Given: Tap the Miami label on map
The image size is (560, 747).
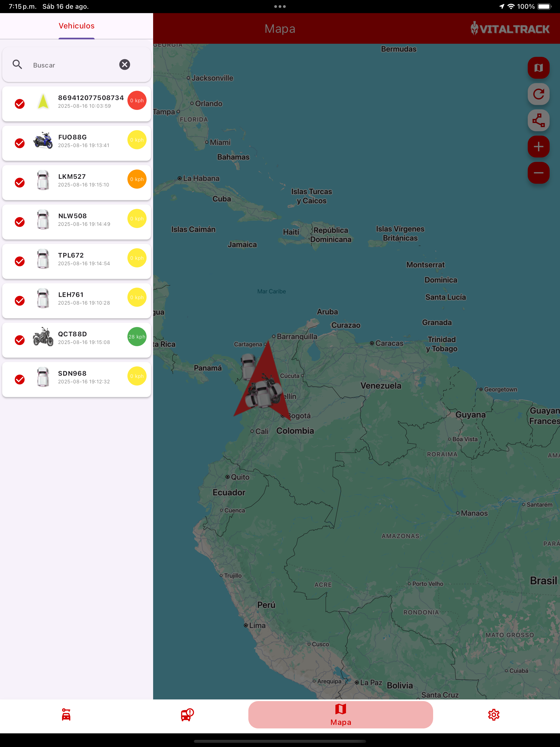Looking at the screenshot, I should (x=220, y=142).
